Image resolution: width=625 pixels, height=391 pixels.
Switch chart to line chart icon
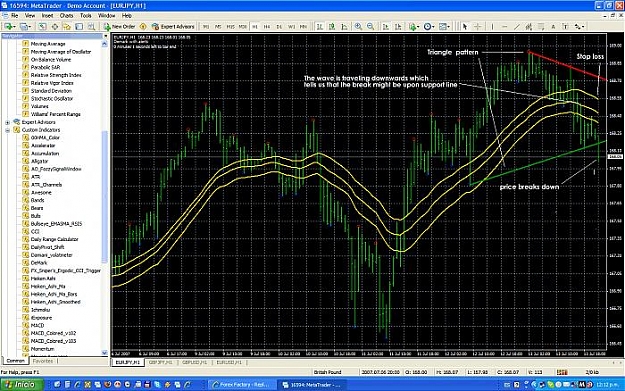tap(344, 26)
